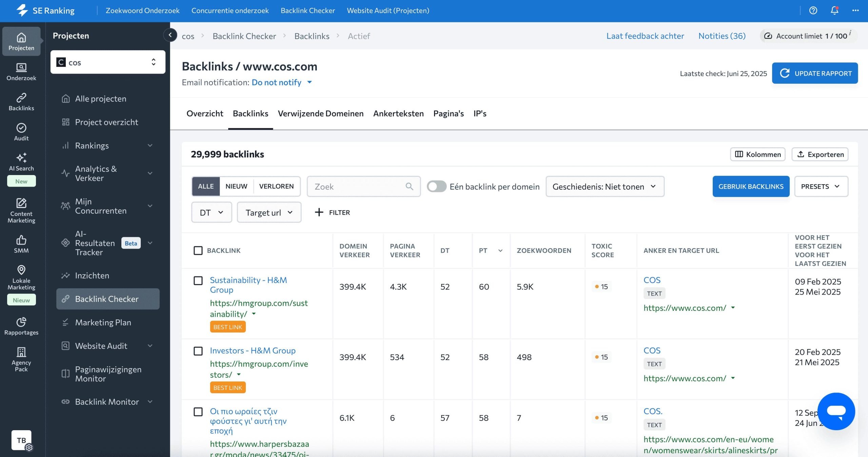Click the Exporteren button

click(820, 154)
